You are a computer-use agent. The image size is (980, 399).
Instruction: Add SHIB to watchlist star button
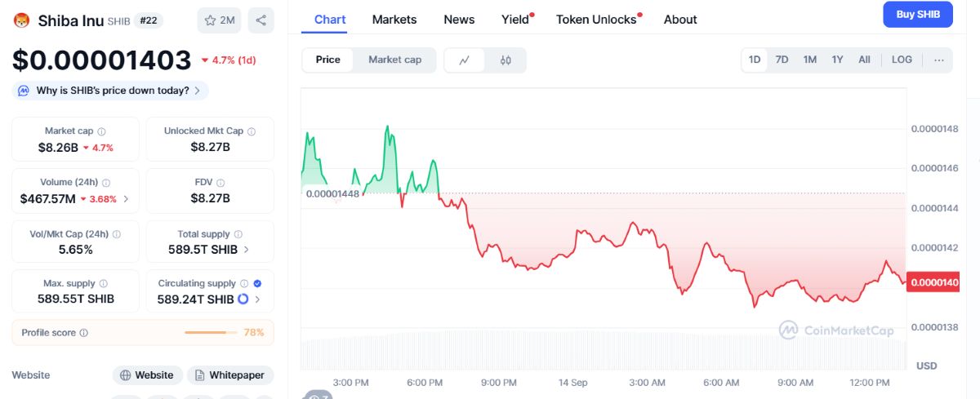(219, 20)
